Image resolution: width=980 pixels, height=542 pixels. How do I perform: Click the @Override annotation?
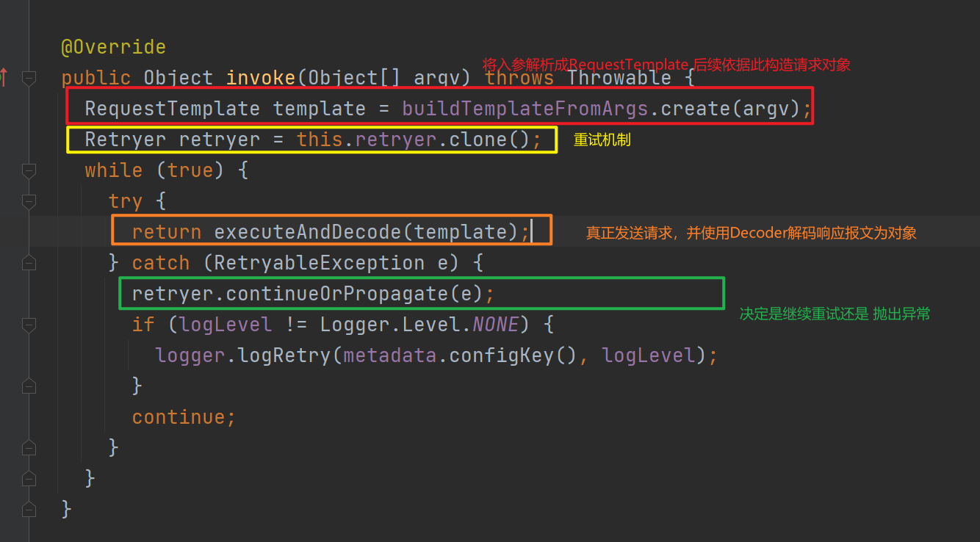tap(114, 48)
